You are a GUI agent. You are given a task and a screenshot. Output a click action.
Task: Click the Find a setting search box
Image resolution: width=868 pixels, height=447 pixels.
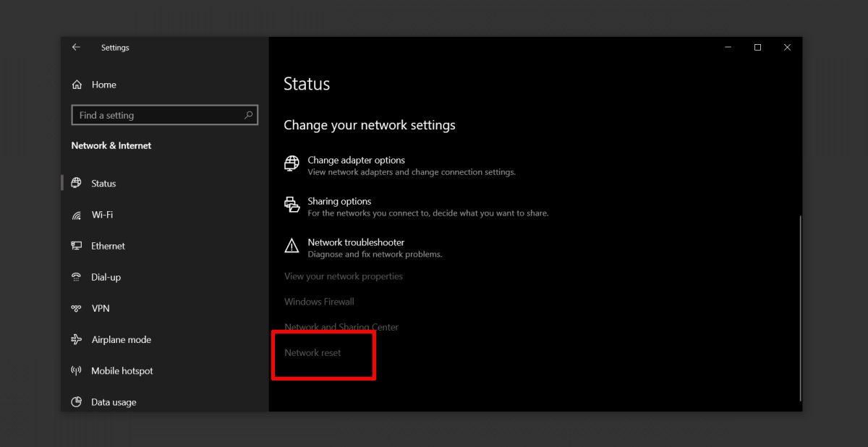[x=164, y=115]
